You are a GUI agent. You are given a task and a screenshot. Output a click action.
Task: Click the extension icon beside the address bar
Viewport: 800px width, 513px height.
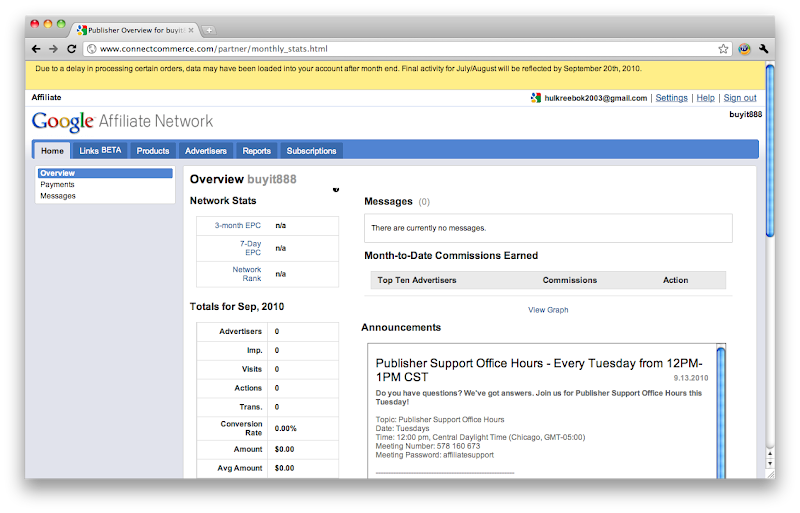pos(744,48)
